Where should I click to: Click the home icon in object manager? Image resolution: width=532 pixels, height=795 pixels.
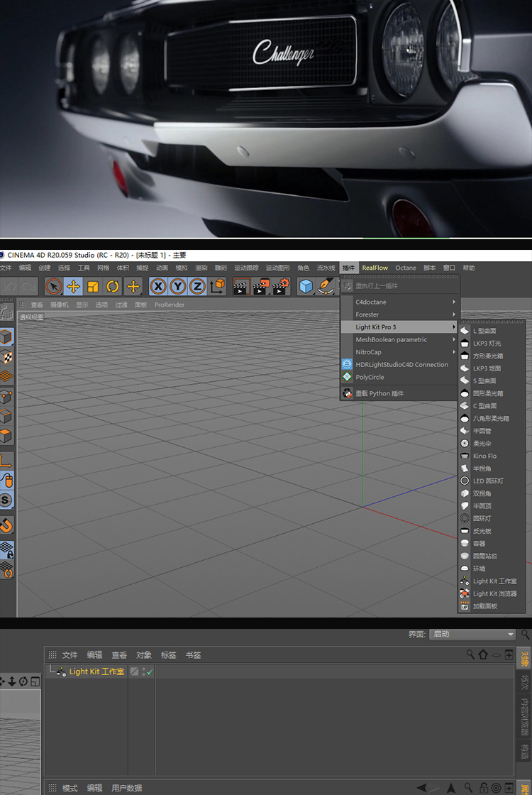tap(483, 654)
